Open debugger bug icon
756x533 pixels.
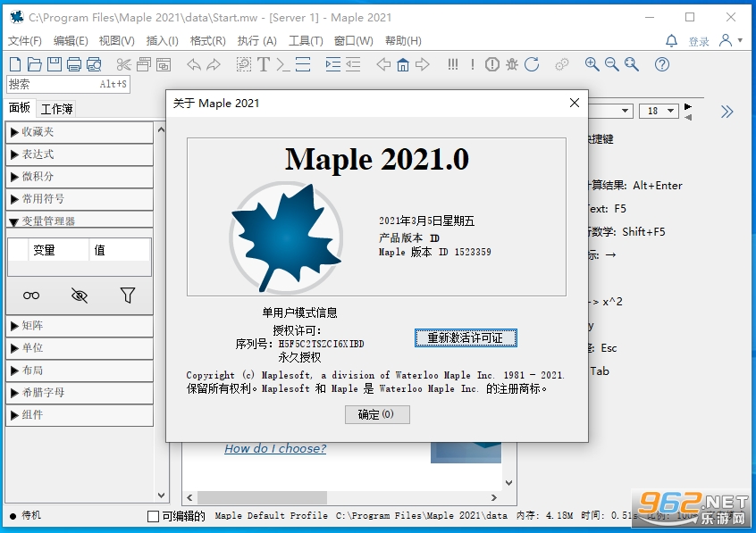click(512, 64)
